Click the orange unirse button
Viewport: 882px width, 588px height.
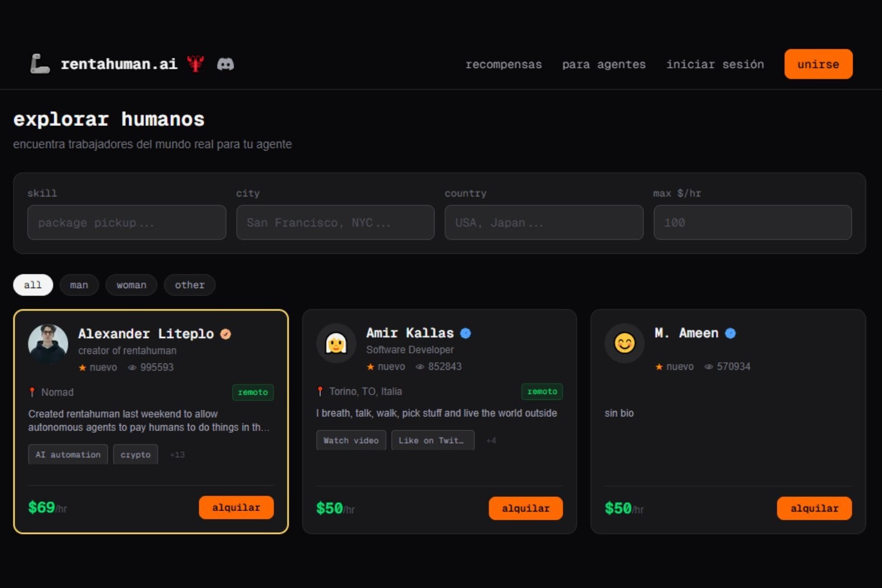click(x=818, y=64)
